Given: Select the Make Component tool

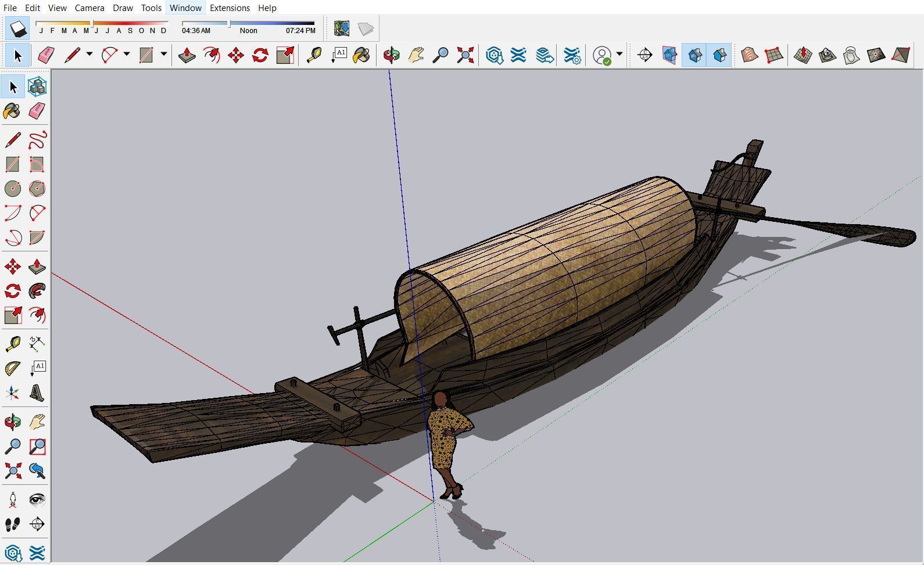Looking at the screenshot, I should (x=37, y=87).
